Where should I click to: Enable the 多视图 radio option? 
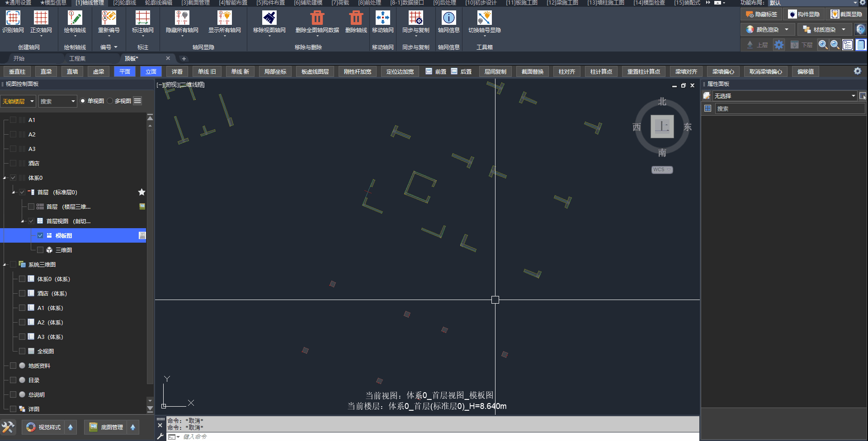coord(110,101)
